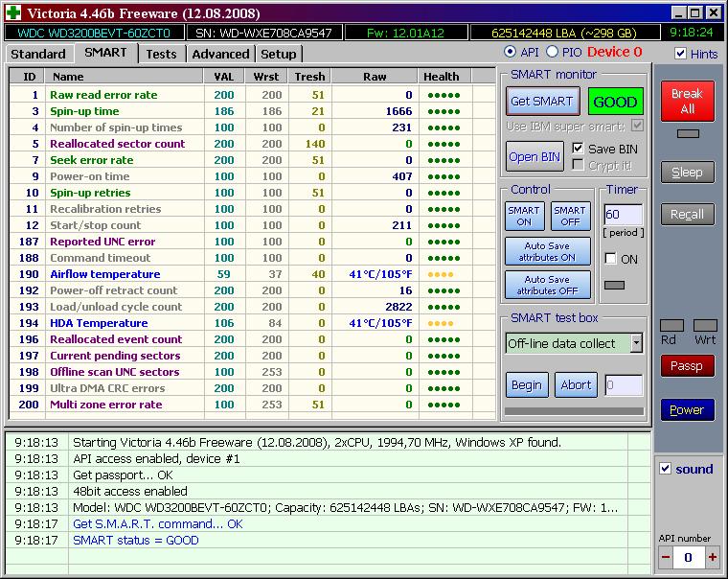Toggle the Hints checkbox
This screenshot has width=728, height=579.
(x=680, y=54)
